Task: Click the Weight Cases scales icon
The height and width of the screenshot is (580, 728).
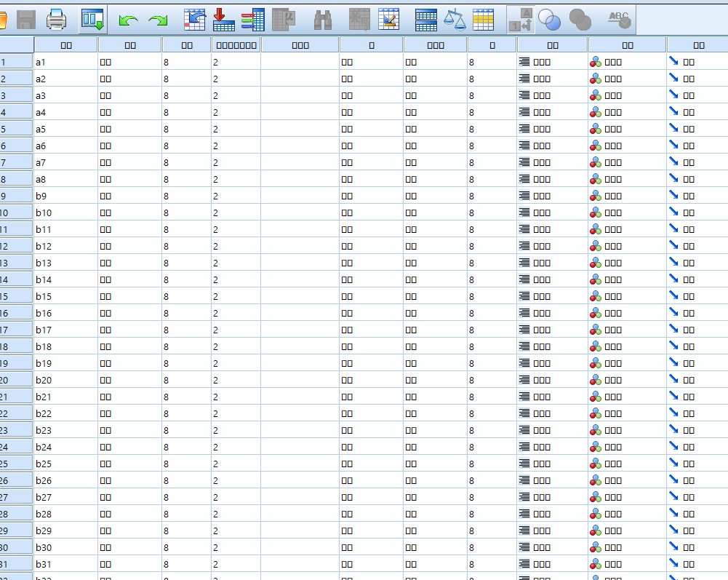Action: [x=455, y=20]
